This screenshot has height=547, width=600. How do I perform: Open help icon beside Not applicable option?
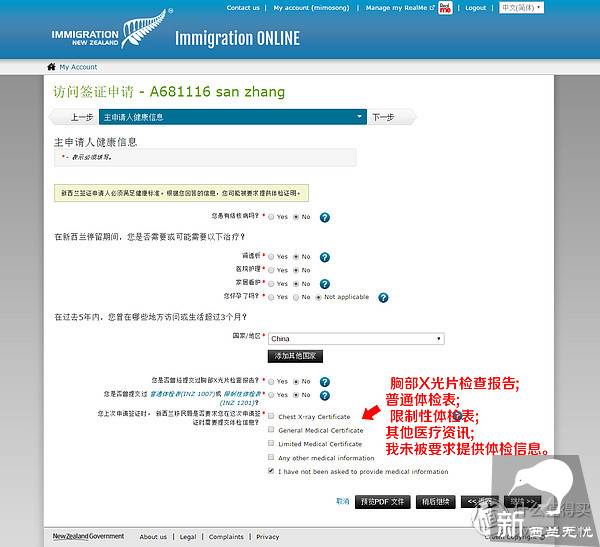click(383, 297)
